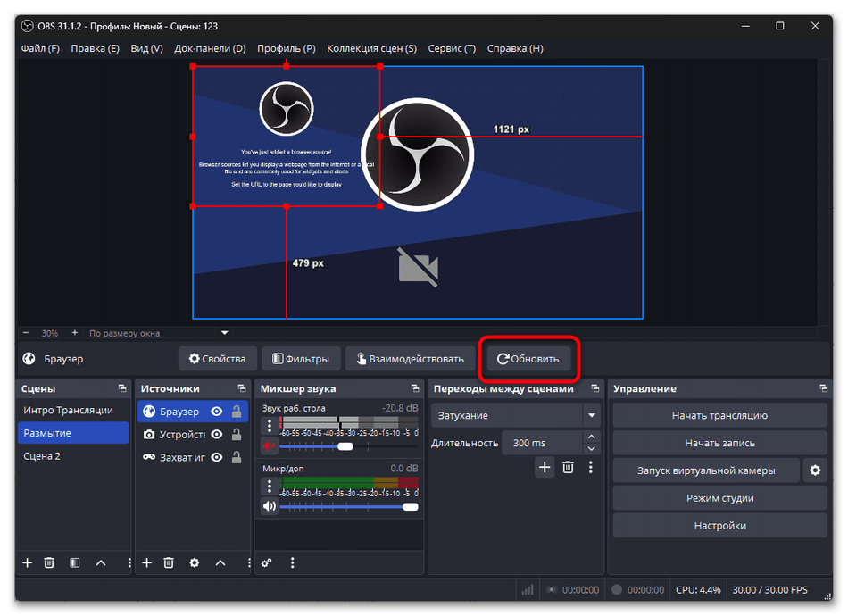Open the Док-панели menu
848x616 pixels.
[210, 48]
